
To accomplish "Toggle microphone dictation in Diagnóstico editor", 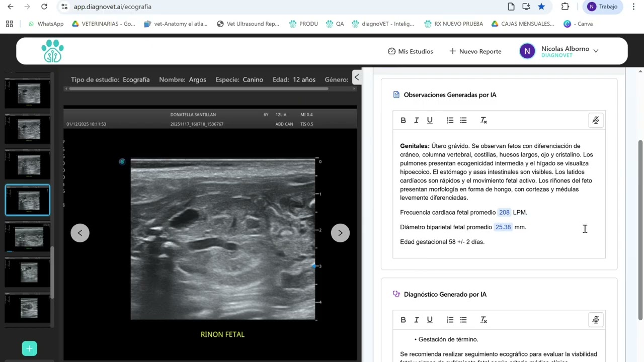I will (596, 320).
